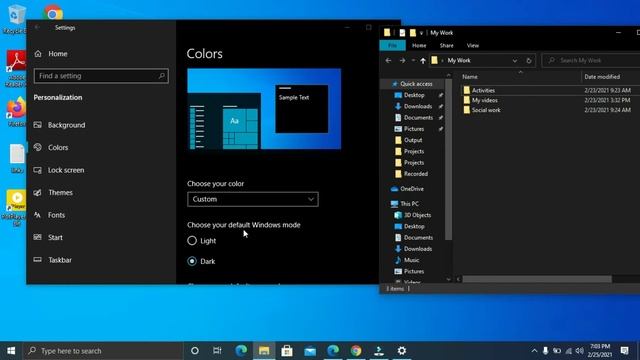Click the taskbar Type here to search box
Screen dimensions: 640x360
[x=103, y=351]
